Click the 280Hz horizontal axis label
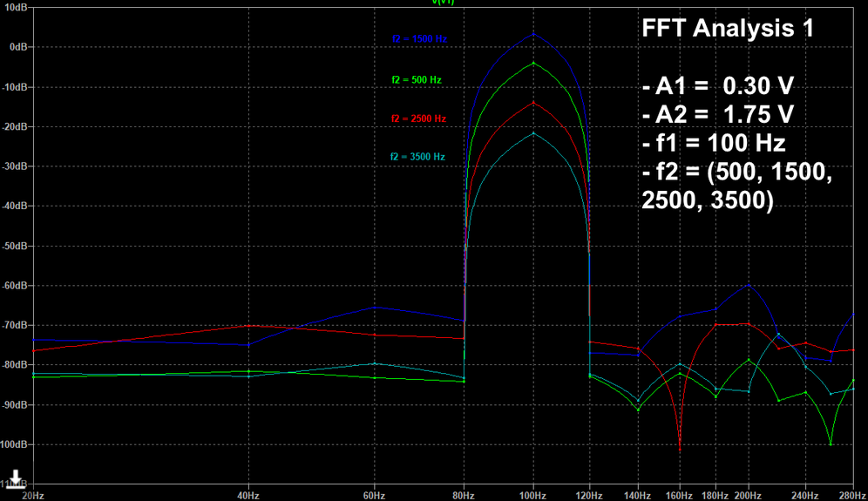868x501 pixels. point(853,496)
